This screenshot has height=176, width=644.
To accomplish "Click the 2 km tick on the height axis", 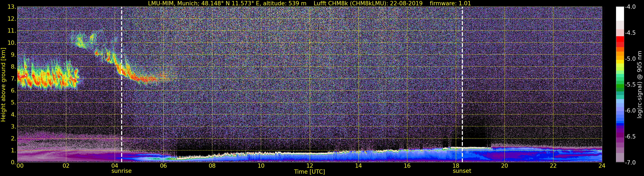I will click(13, 139).
